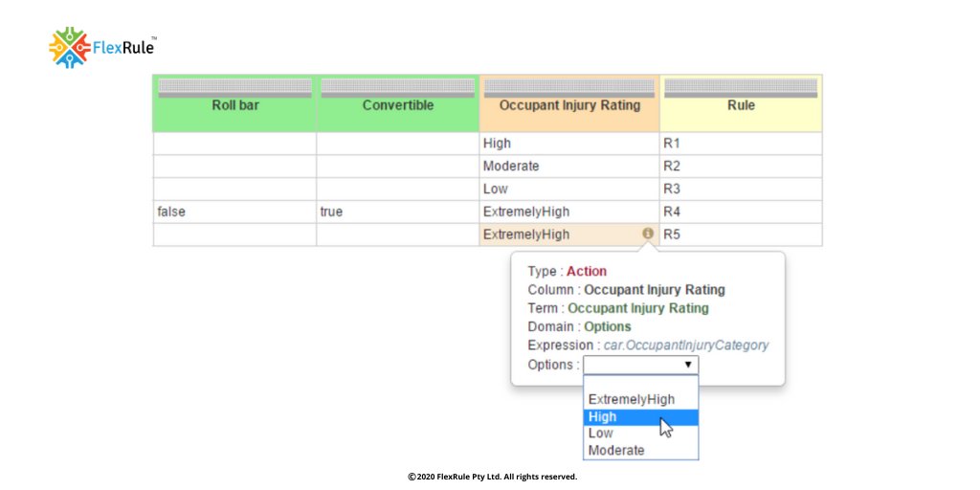This screenshot has width=980, height=490.
Task: Pick the blank option in the dropdown list
Action: (x=640, y=383)
